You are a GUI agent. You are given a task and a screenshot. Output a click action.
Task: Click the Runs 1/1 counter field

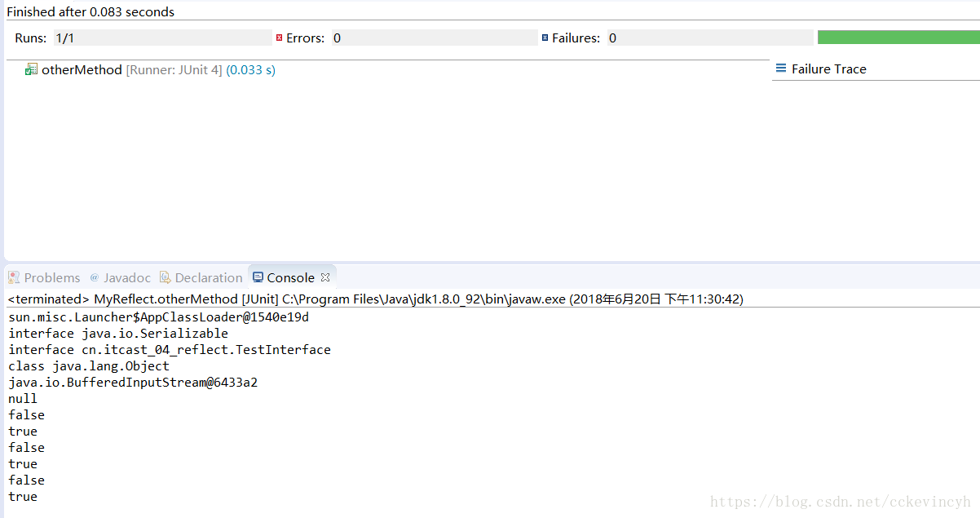162,38
